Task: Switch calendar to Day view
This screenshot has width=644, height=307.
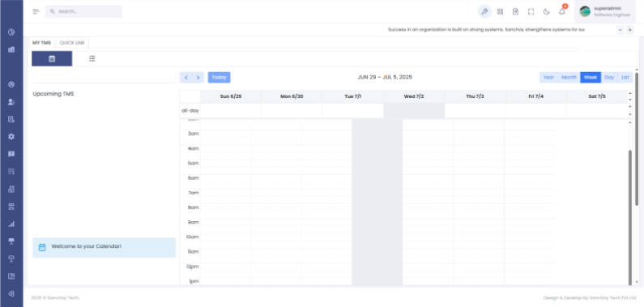Action: (609, 77)
